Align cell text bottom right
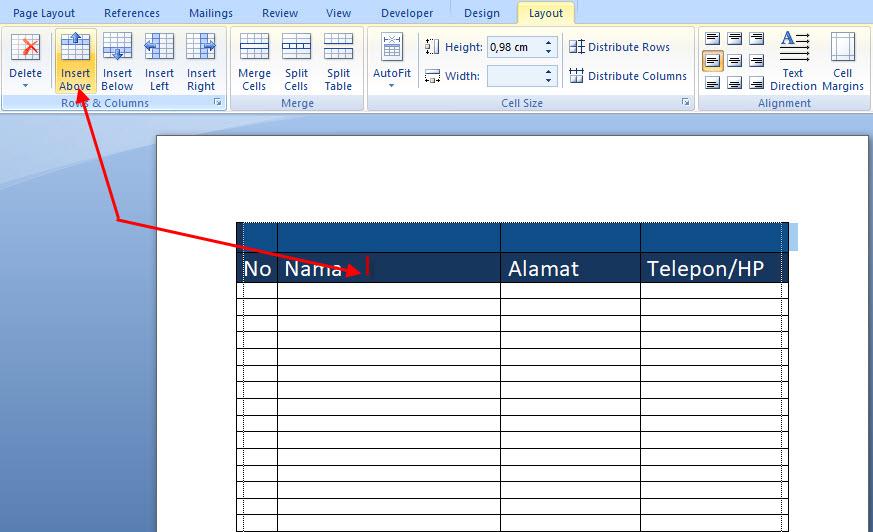873x532 pixels. [757, 83]
